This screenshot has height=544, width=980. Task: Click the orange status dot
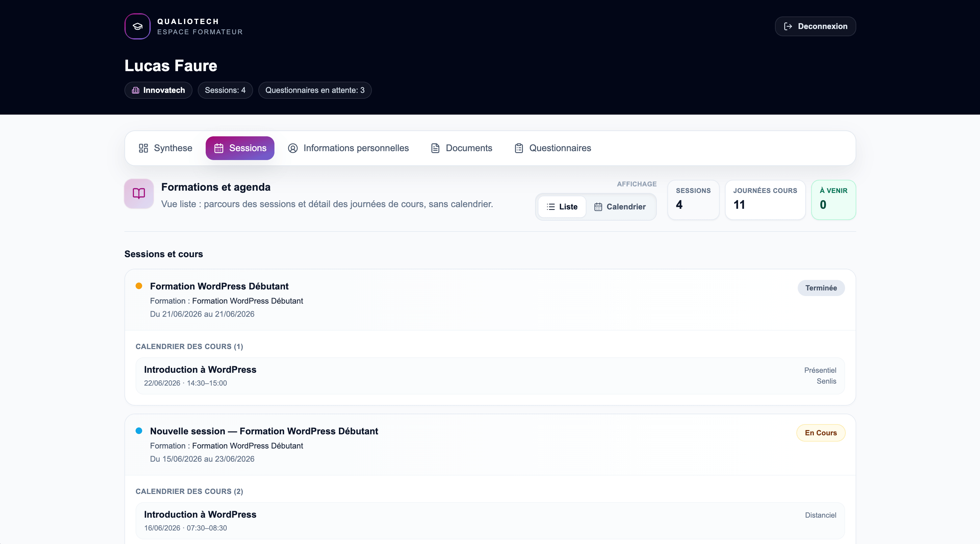[x=139, y=286]
